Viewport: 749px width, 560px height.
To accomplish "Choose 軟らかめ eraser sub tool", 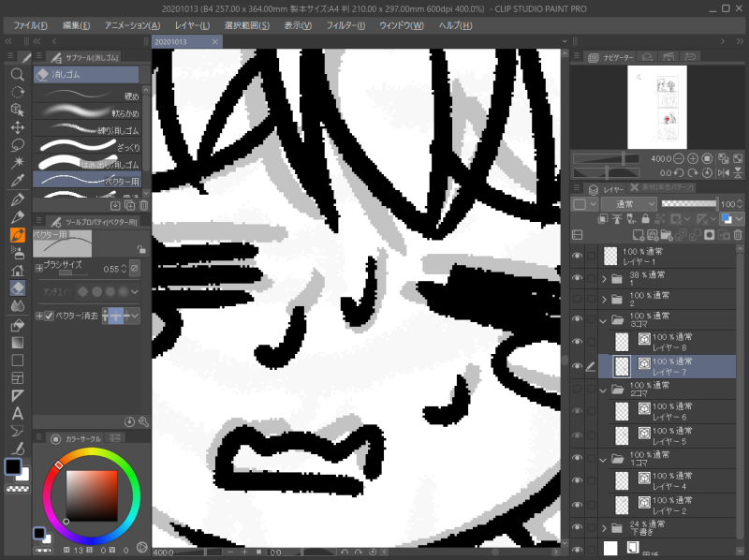I will pos(87,111).
